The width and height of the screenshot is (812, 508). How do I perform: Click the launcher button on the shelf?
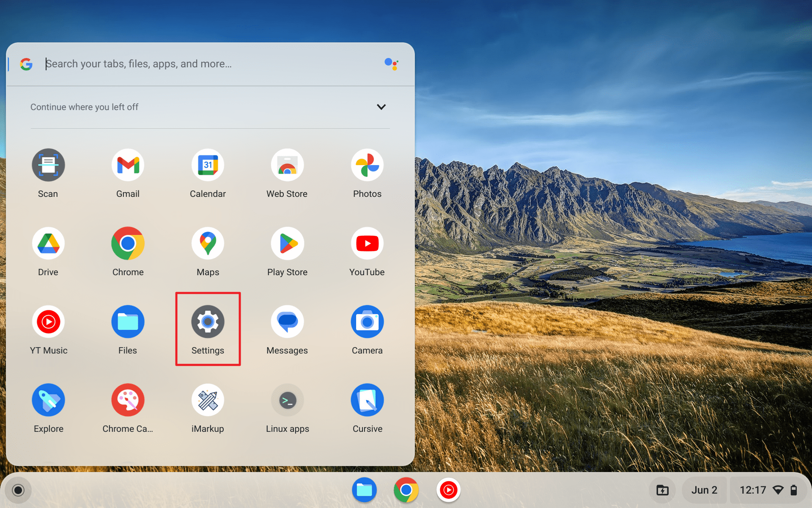click(18, 490)
